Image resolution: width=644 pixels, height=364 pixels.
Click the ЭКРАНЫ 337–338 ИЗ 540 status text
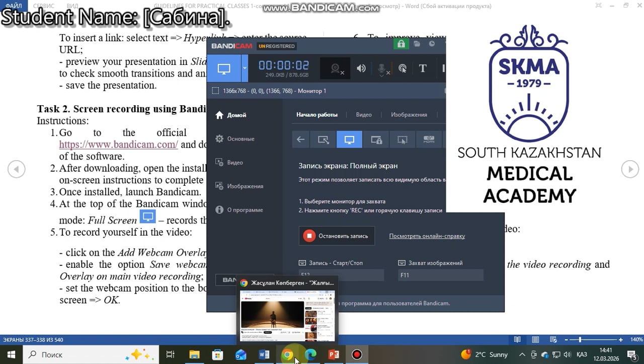point(33,340)
